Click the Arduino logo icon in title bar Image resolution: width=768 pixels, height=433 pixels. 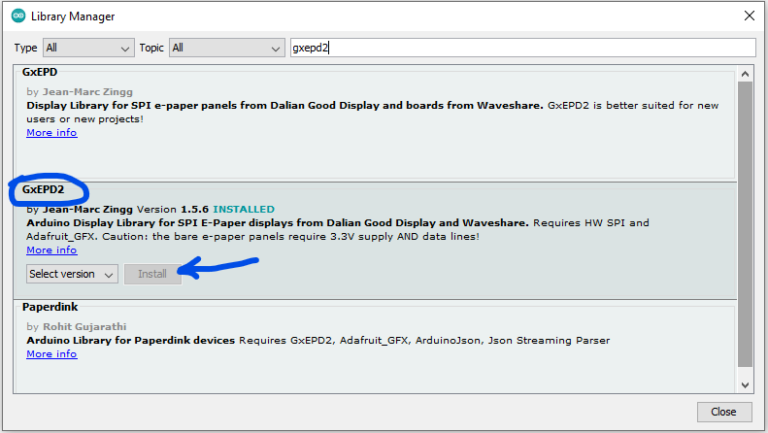pyautogui.click(x=18, y=16)
